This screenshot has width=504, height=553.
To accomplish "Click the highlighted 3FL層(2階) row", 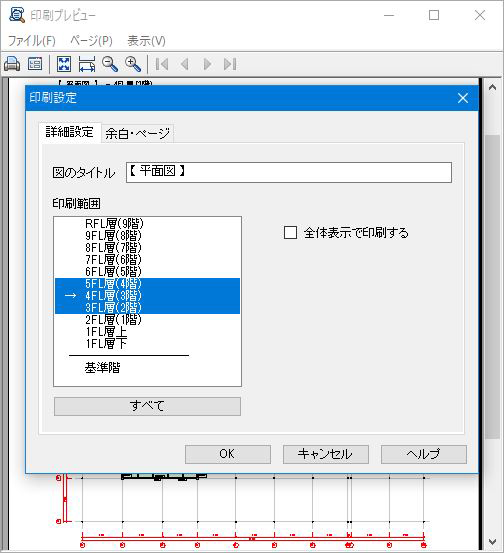I will pyautogui.click(x=147, y=308).
